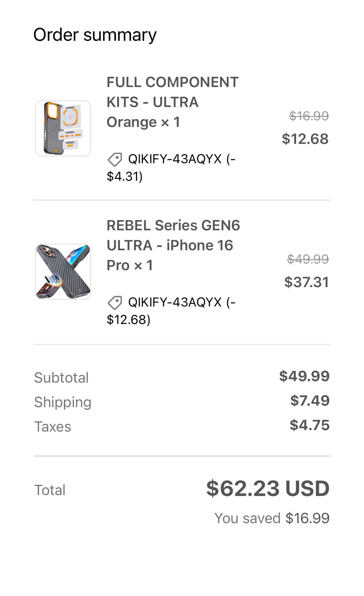Click the discount tag icon under Orange kit
The width and height of the screenshot is (364, 596).
(x=115, y=159)
